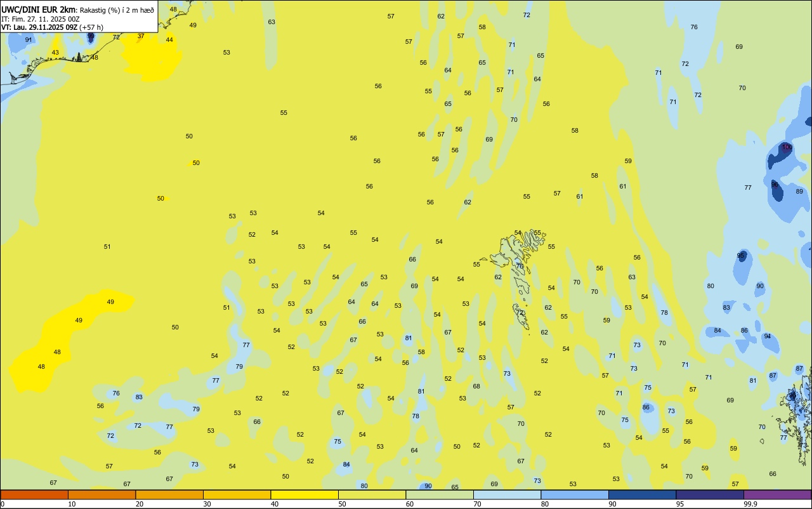Click the color scale label "10"
The image size is (812, 509).
[72, 504]
